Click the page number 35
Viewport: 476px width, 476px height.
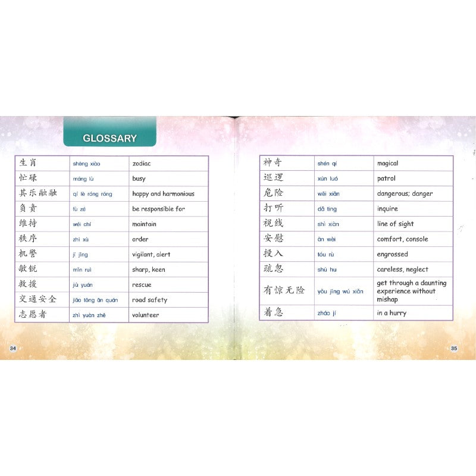pos(453,348)
